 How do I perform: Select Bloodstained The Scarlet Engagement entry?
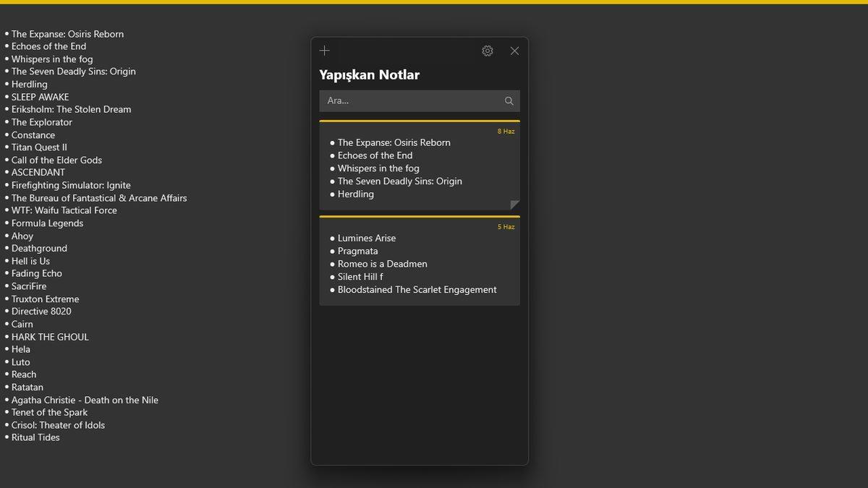[x=417, y=290]
